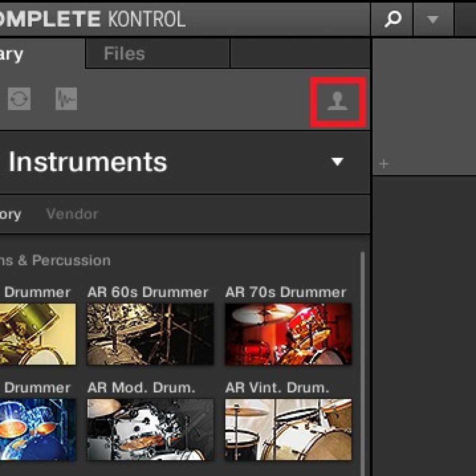Screen dimensions: 476x476
Task: Click the browser vertical scrollbar
Action: [363, 363]
